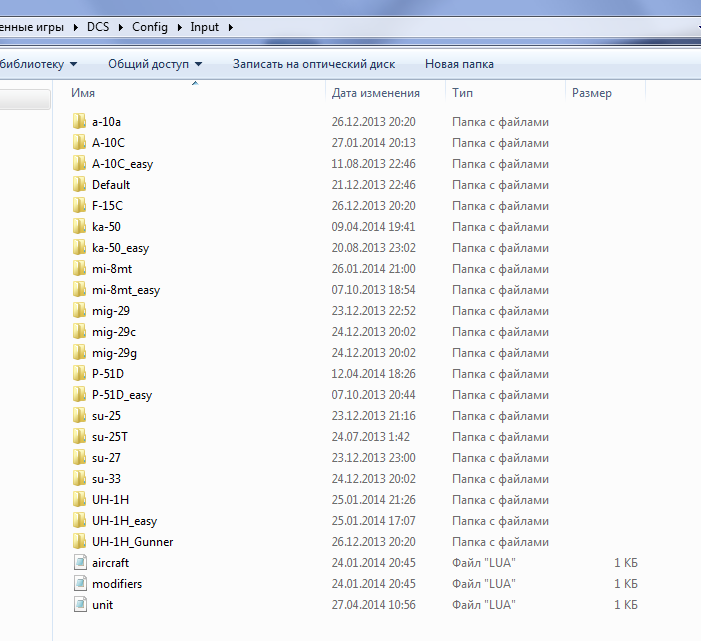Click the P-51D_easy folder name text
Image resolution: width=701 pixels, height=641 pixels.
(x=122, y=395)
